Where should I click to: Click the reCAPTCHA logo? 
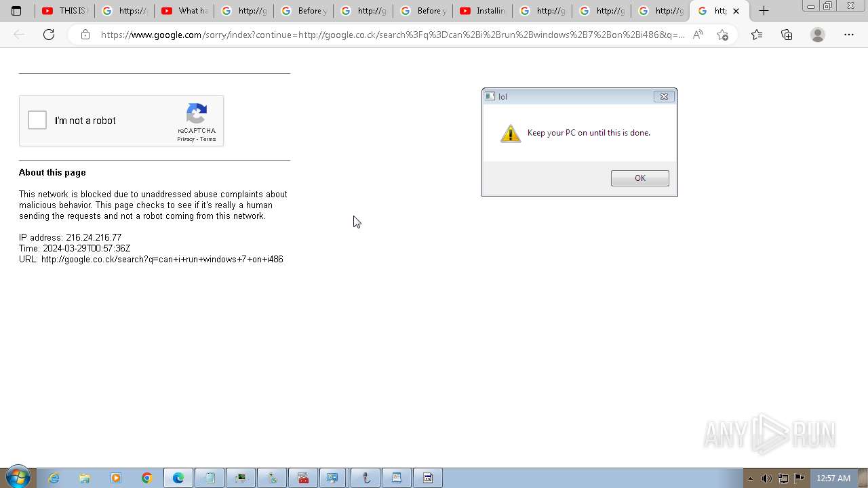[197, 114]
